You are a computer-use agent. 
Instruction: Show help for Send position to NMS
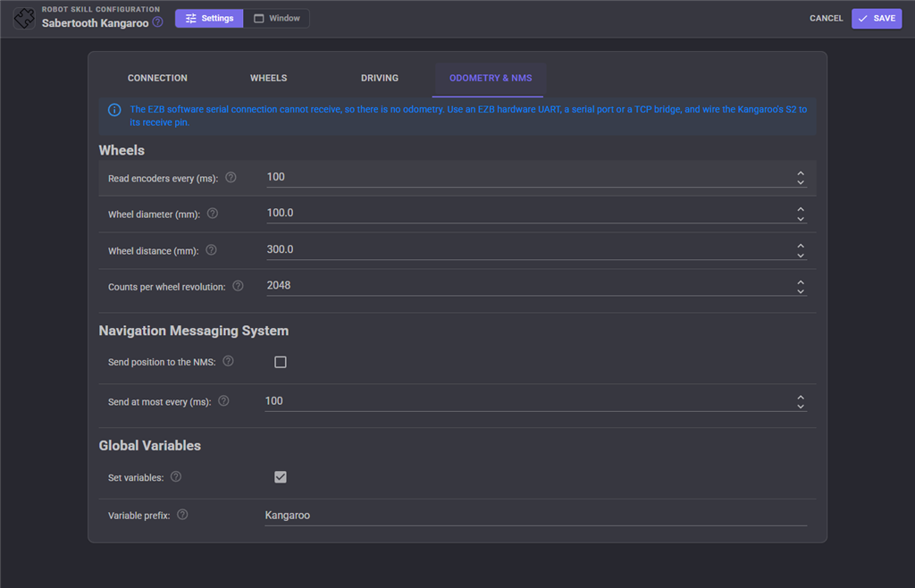pos(228,361)
